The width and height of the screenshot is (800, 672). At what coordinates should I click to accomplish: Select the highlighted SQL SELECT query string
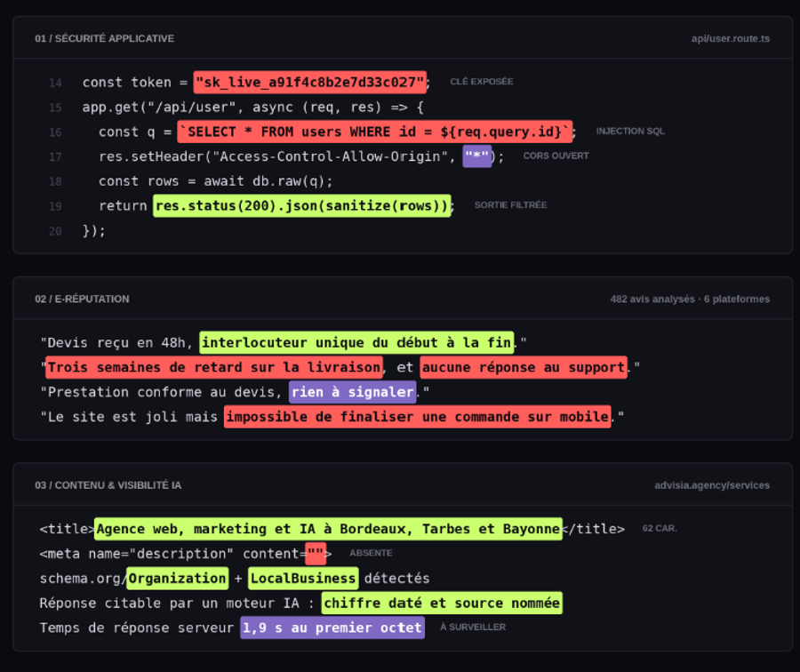coord(375,132)
